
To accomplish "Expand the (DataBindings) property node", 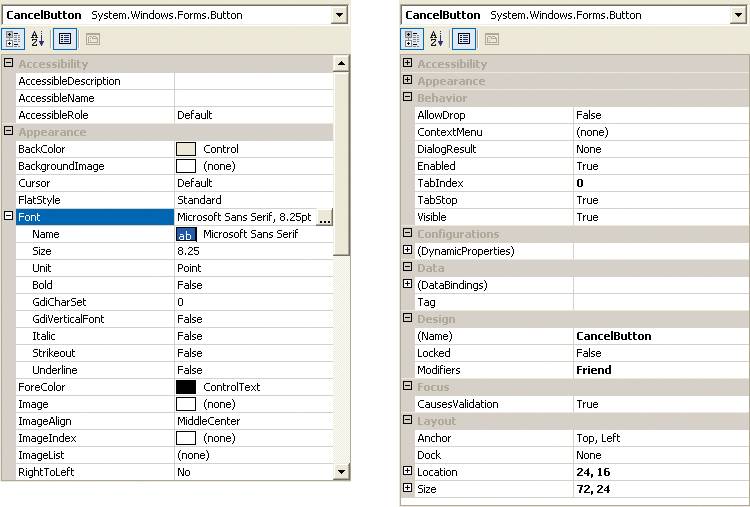I will (x=407, y=284).
